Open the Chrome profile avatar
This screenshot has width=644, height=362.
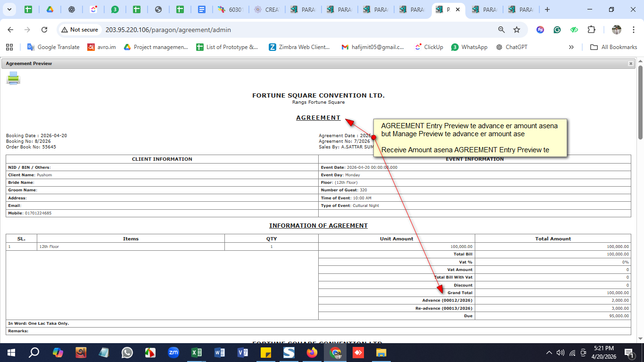click(617, 30)
